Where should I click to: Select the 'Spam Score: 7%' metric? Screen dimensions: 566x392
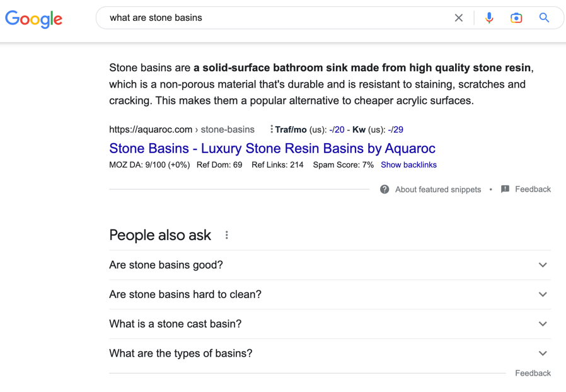pos(344,165)
